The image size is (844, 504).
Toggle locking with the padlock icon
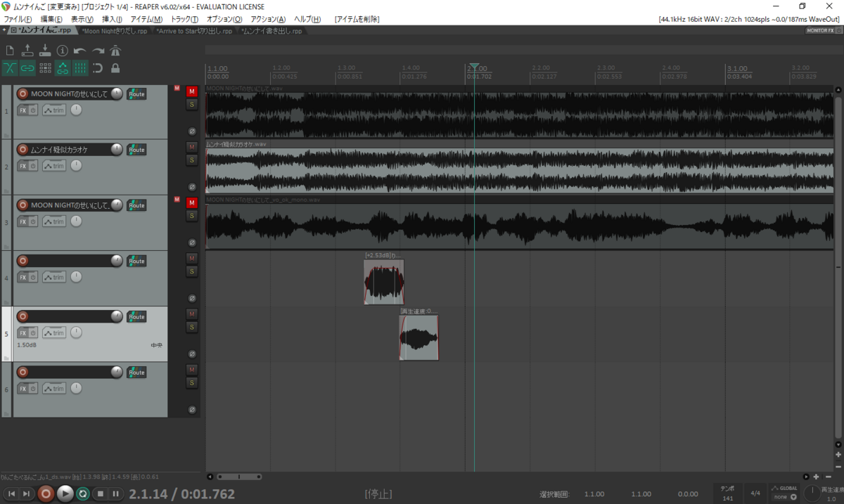pyautogui.click(x=115, y=68)
